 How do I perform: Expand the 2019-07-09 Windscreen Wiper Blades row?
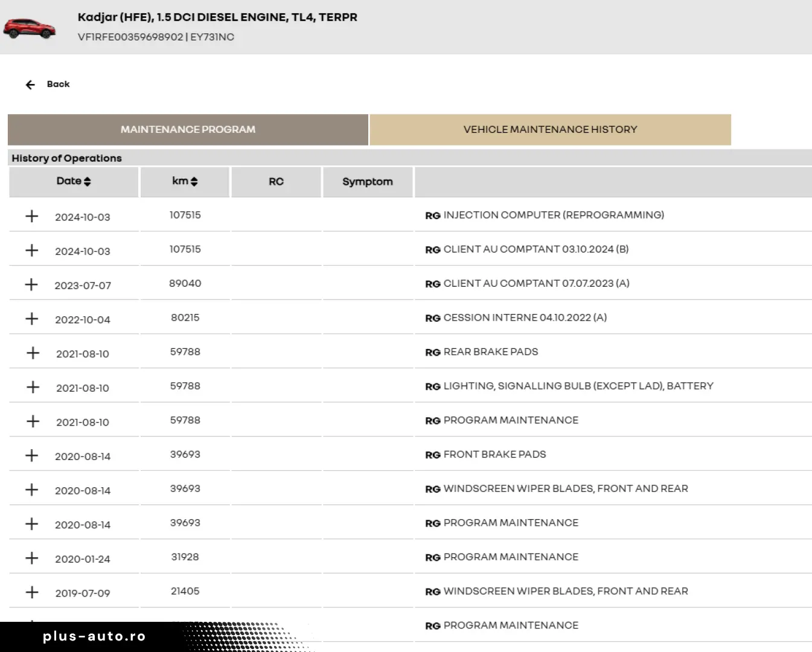pyautogui.click(x=32, y=592)
